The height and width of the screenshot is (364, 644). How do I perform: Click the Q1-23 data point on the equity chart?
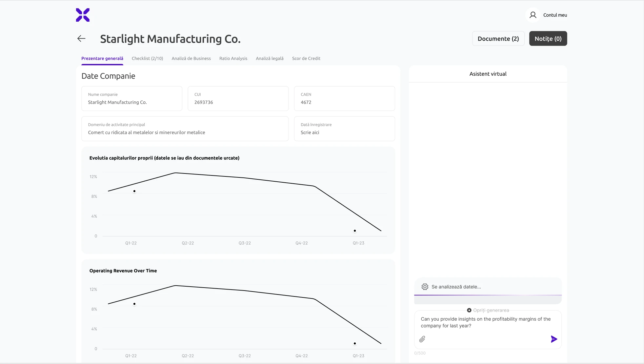click(x=355, y=231)
